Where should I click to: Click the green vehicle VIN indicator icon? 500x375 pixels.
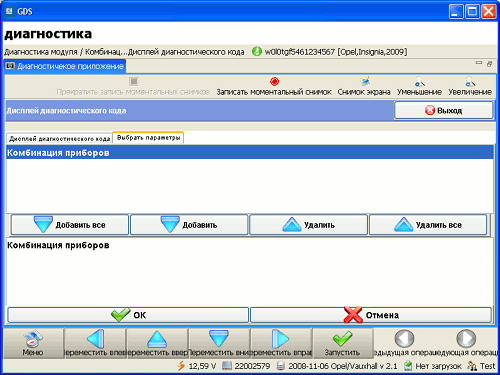pyautogui.click(x=257, y=52)
